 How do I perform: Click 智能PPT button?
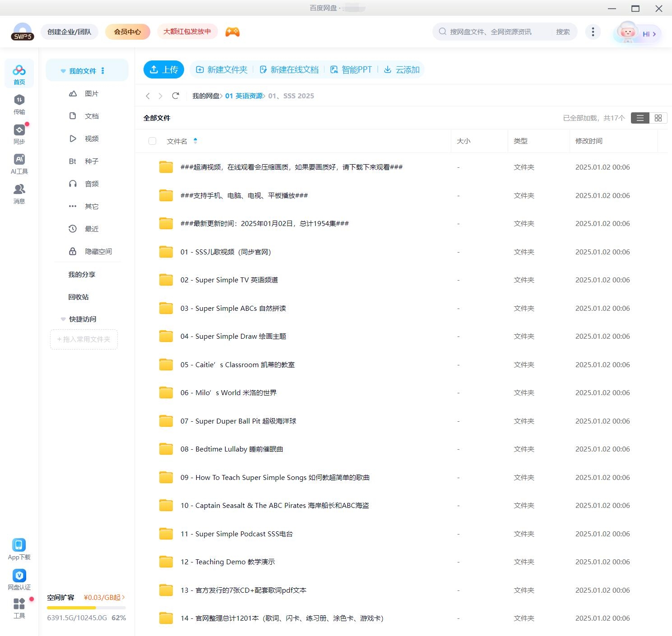[x=351, y=69]
